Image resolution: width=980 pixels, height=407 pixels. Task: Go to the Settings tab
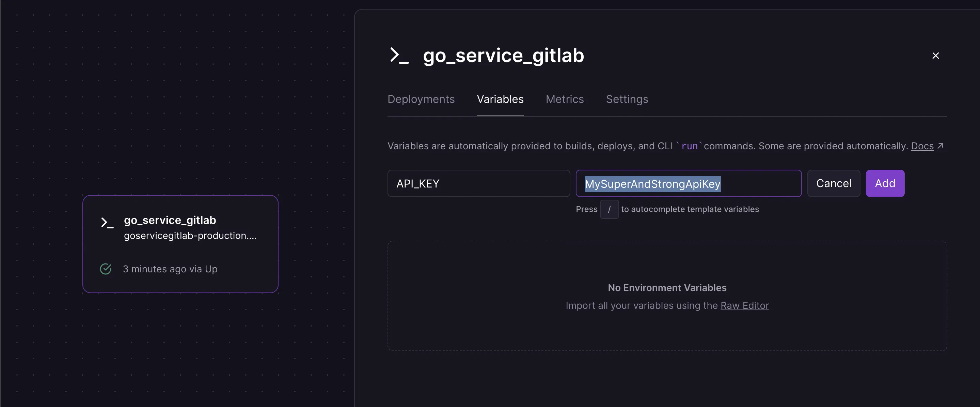(x=627, y=99)
